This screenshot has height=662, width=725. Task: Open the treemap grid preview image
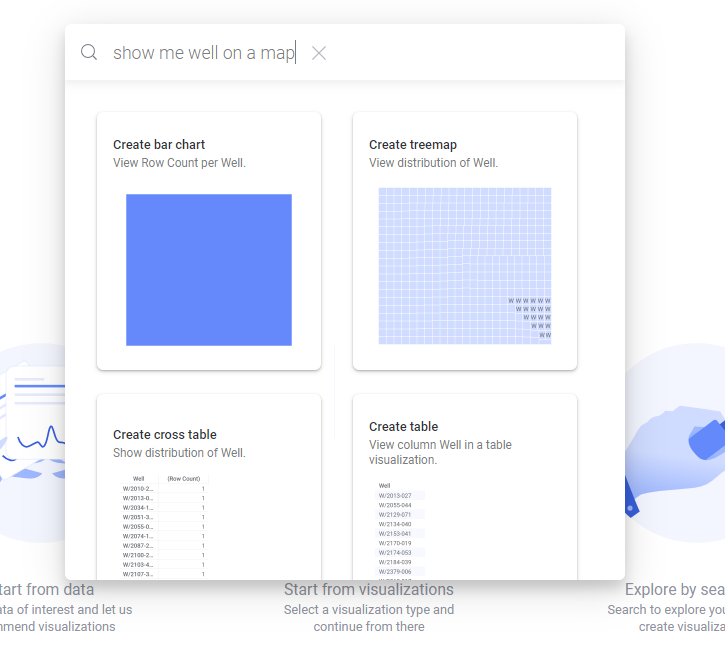pos(465,266)
